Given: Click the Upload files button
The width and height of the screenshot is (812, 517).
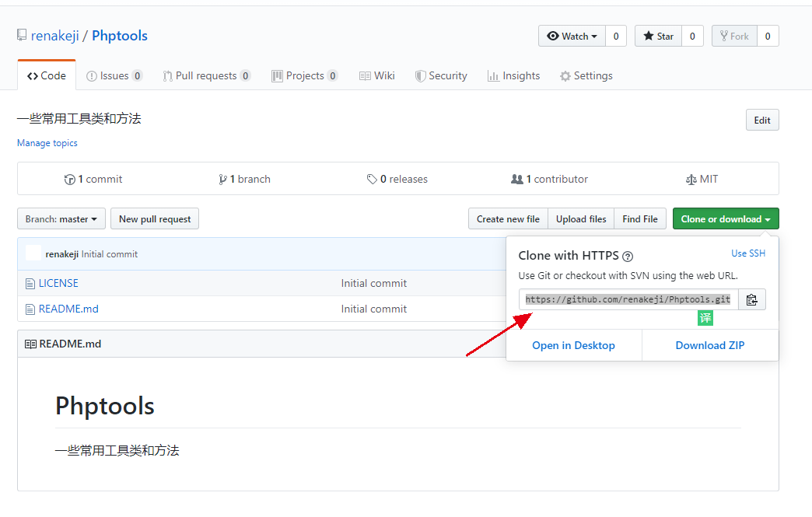Looking at the screenshot, I should pyautogui.click(x=581, y=219).
